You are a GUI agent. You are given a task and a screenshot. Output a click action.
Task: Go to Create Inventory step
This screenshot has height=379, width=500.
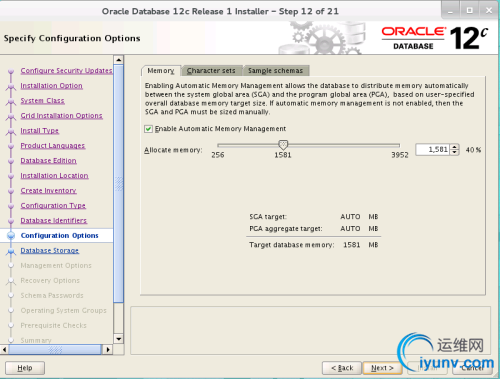[x=48, y=191]
